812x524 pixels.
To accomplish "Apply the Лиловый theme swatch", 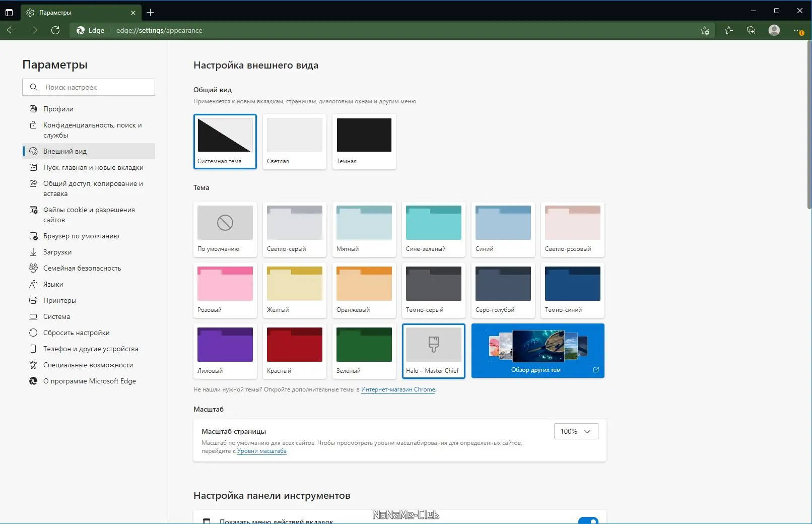I will point(225,351).
